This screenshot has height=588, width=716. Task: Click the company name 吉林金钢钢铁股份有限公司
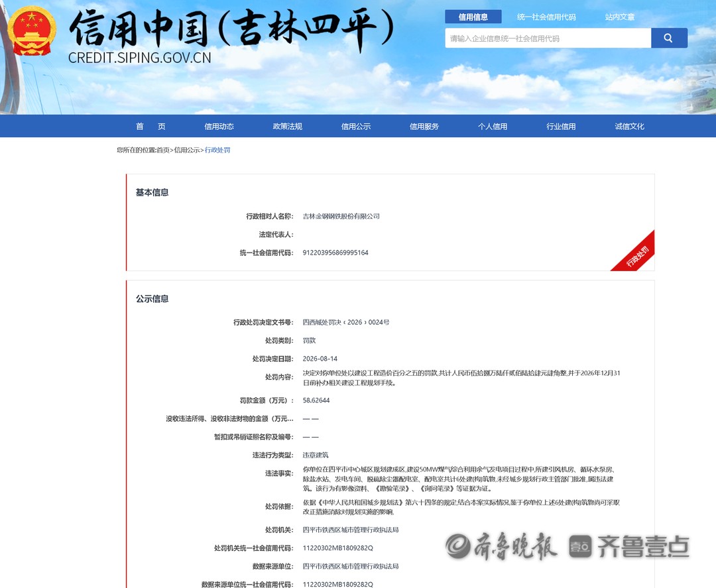point(341,216)
